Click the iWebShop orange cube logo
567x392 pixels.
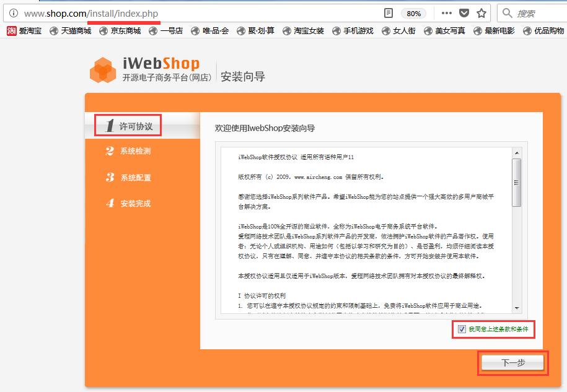[x=103, y=70]
